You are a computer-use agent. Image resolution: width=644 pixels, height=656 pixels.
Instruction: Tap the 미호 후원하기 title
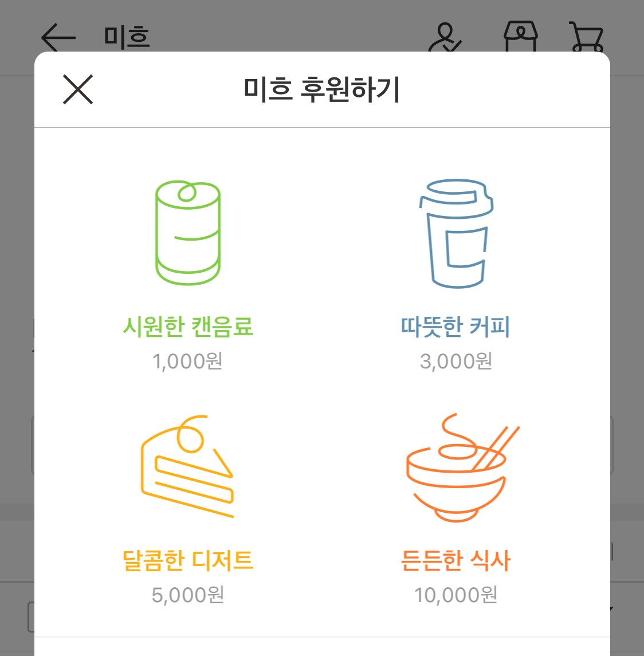click(322, 89)
